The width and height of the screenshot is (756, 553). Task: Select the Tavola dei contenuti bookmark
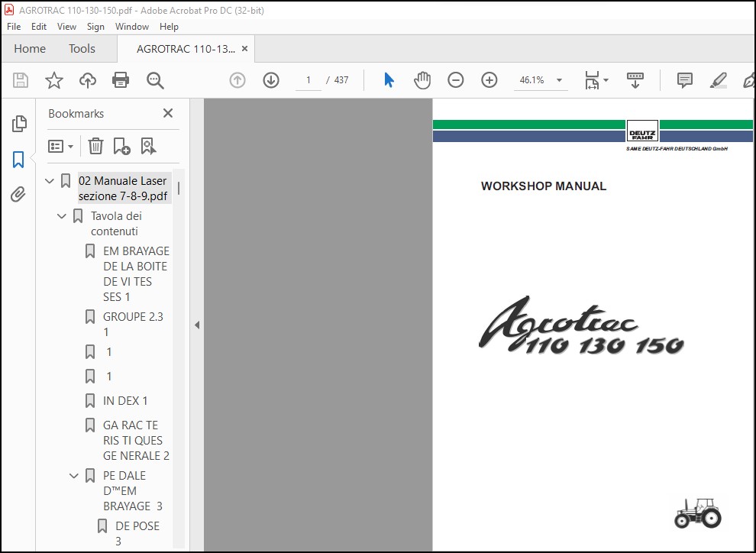116,224
